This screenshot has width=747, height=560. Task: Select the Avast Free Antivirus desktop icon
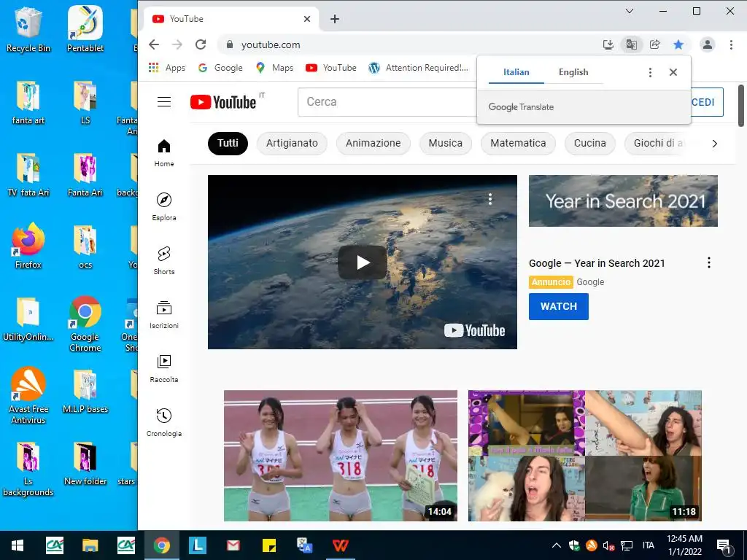[x=28, y=395]
